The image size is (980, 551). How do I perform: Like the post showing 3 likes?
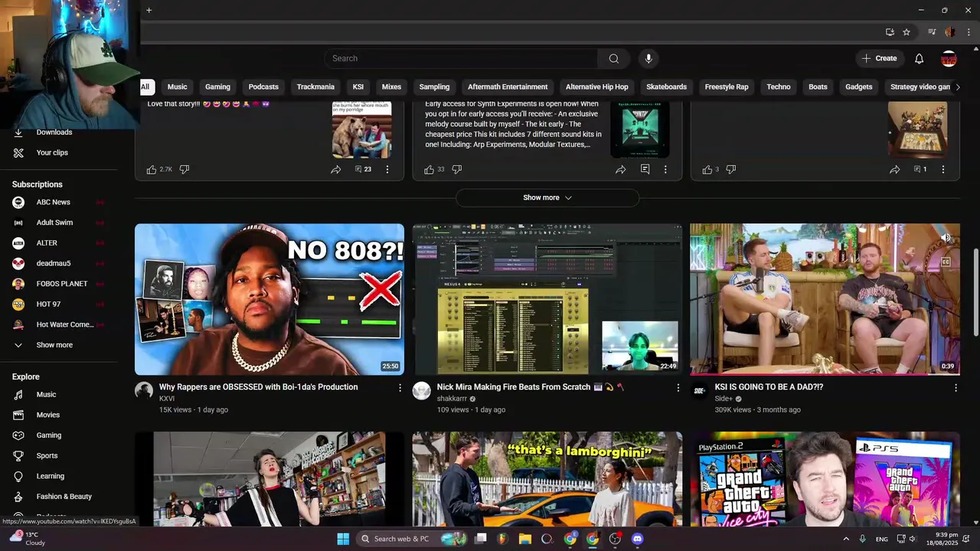point(707,169)
